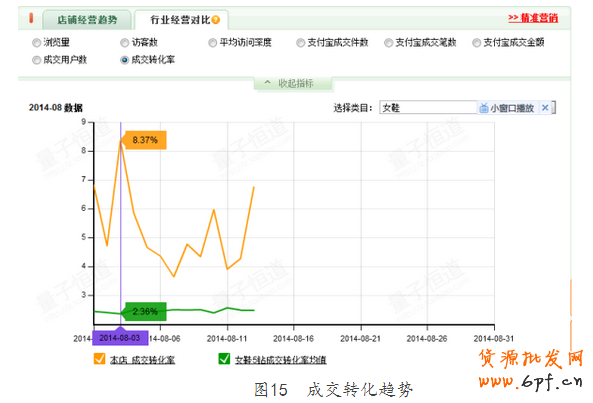Click the collapse arrow on 收起指标
Viewport: 593px width, 403px height.
267,82
